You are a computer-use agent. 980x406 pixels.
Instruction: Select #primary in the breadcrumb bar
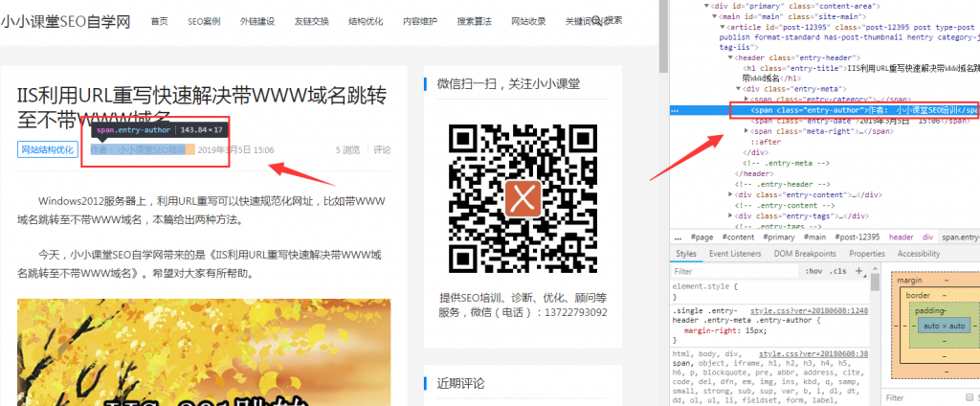point(779,237)
